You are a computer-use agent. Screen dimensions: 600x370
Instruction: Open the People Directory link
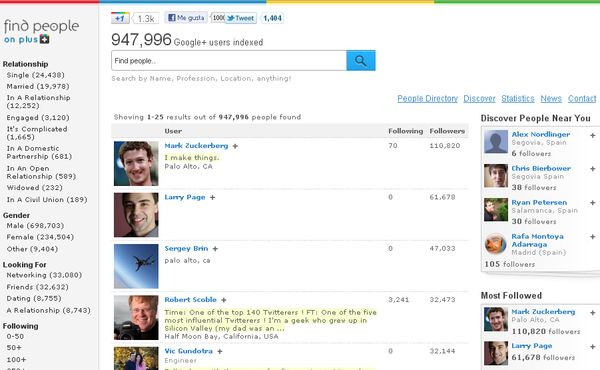(427, 99)
